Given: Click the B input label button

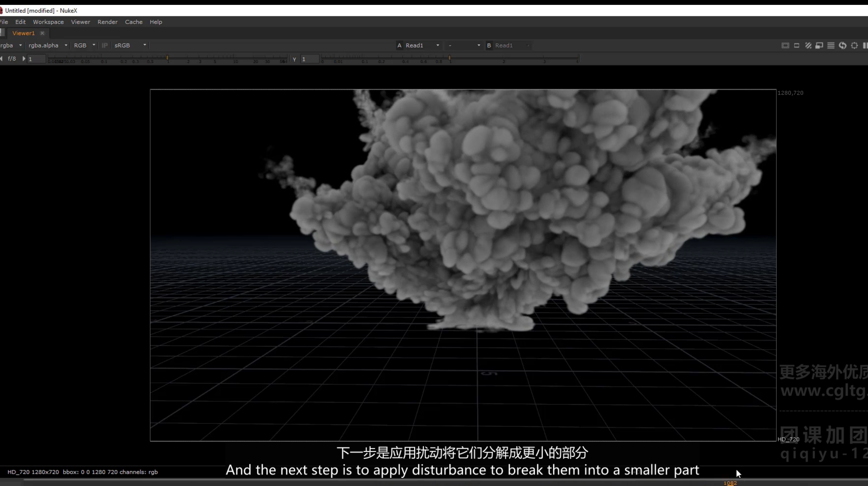Looking at the screenshot, I should pyautogui.click(x=489, y=45).
